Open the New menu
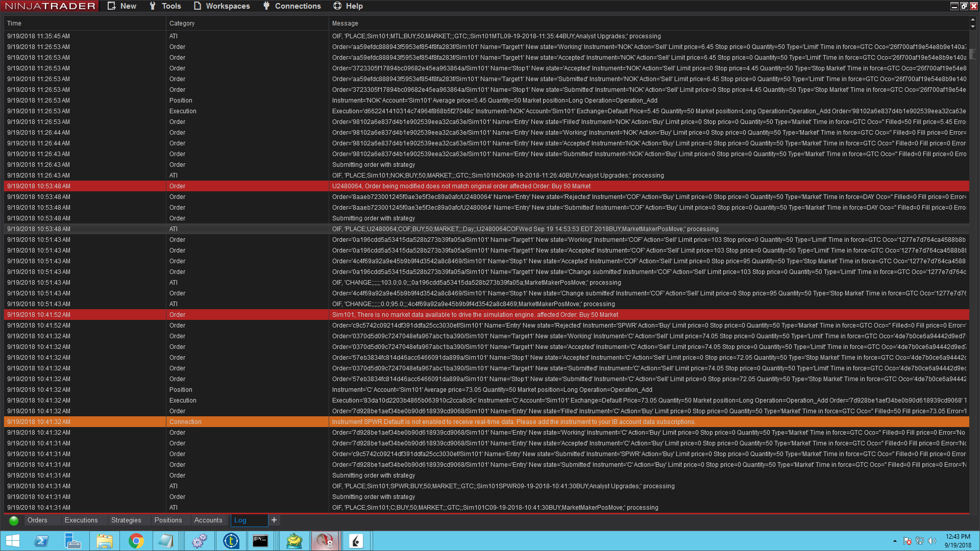Image resolution: width=980 pixels, height=551 pixels. point(122,6)
